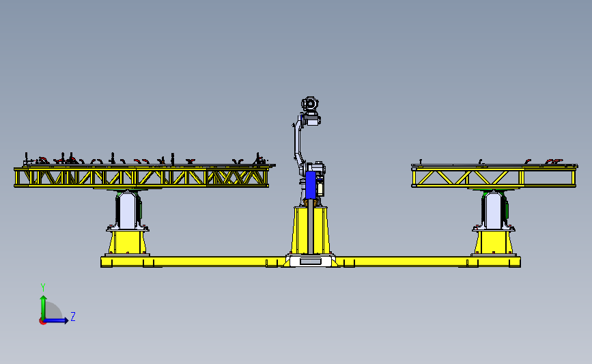This screenshot has width=592, height=364.
Task: Select the right positioner's white housing
Action: (494, 210)
